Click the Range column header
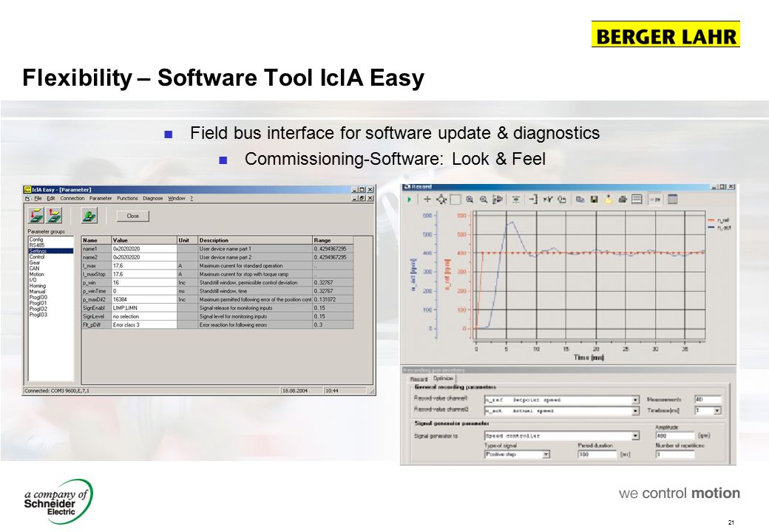The image size is (769, 532). (x=333, y=240)
